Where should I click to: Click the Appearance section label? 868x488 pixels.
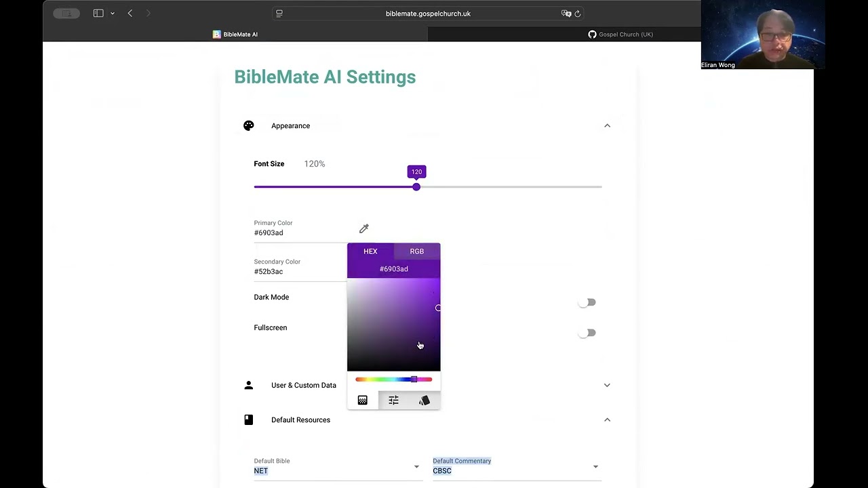(291, 125)
